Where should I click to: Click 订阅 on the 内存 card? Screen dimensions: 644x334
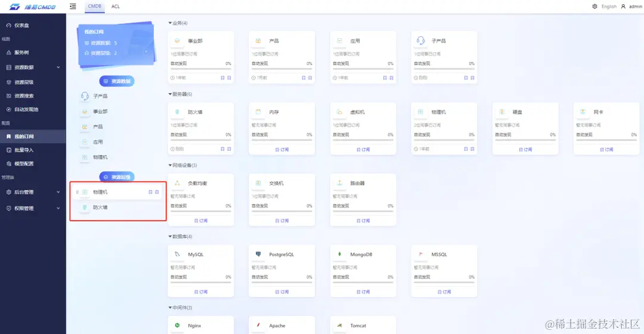click(282, 150)
